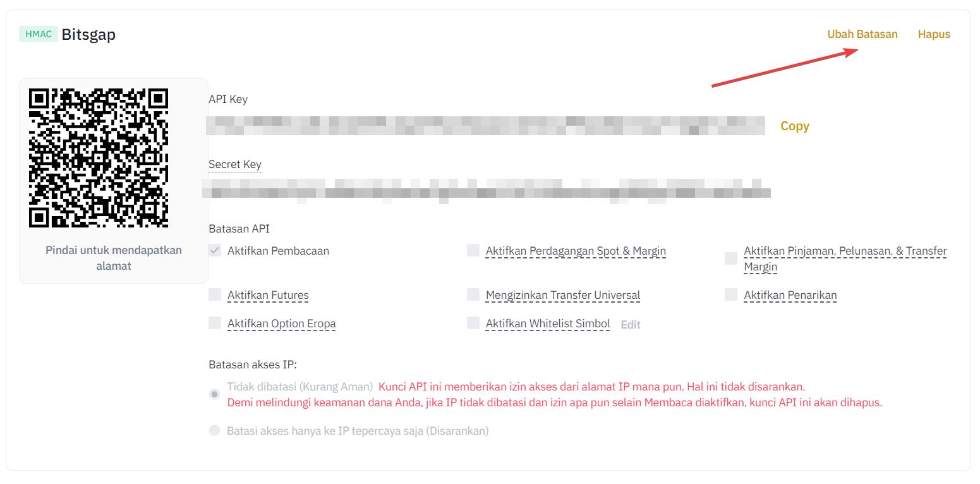Image resolution: width=980 pixels, height=484 pixels.
Task: Click Edit beside Whitelist Simbol
Action: (x=631, y=324)
